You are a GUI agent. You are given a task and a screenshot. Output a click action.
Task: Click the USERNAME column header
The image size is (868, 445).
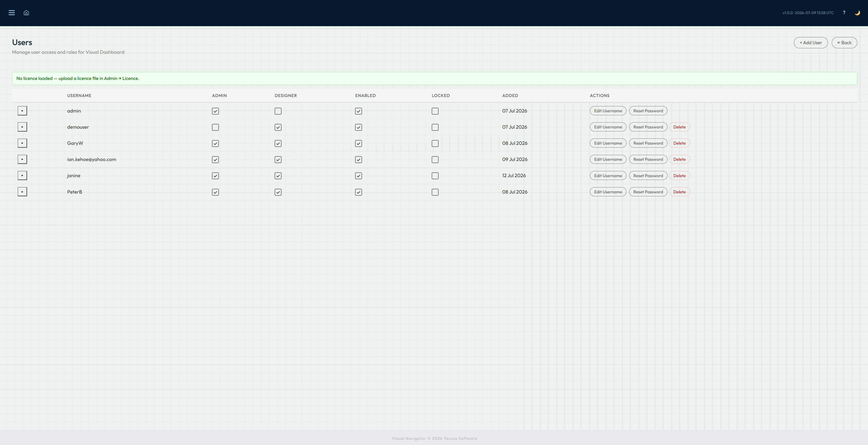79,96
